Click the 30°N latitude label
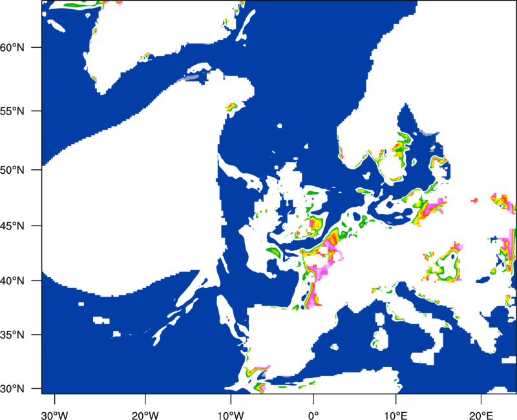The height and width of the screenshot is (420, 517). (12, 389)
